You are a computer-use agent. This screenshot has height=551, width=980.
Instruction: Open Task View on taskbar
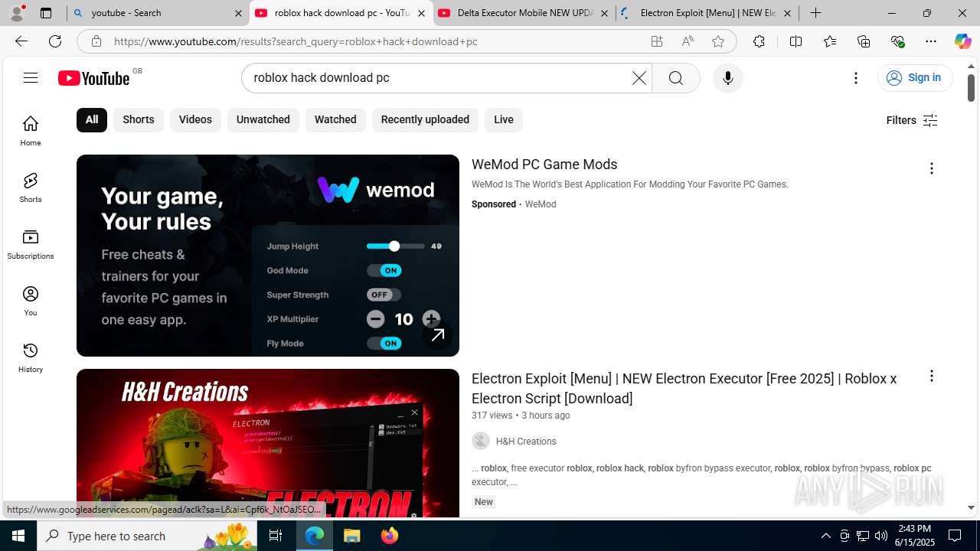click(276, 536)
